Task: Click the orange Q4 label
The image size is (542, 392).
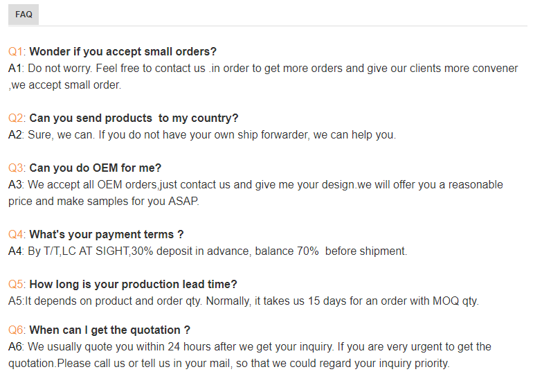Action: pyautogui.click(x=17, y=235)
